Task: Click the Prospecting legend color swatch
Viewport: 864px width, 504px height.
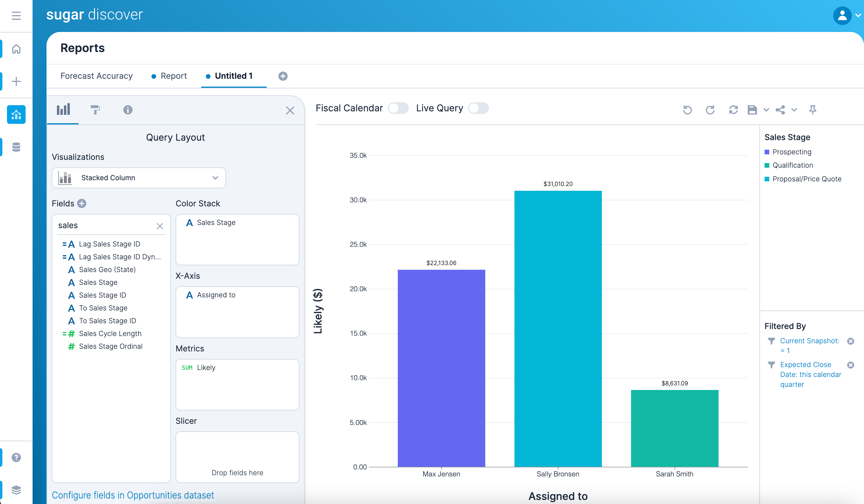Action: point(767,152)
